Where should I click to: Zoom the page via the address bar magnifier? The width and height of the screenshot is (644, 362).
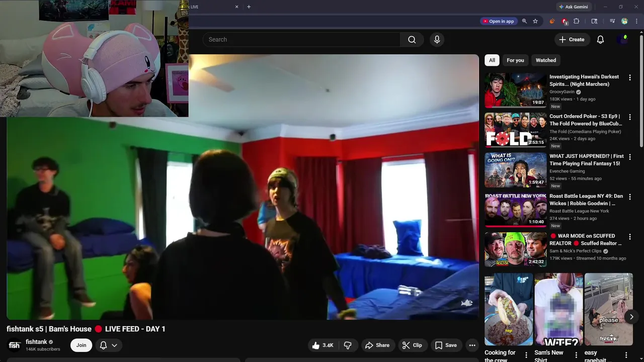524,21
